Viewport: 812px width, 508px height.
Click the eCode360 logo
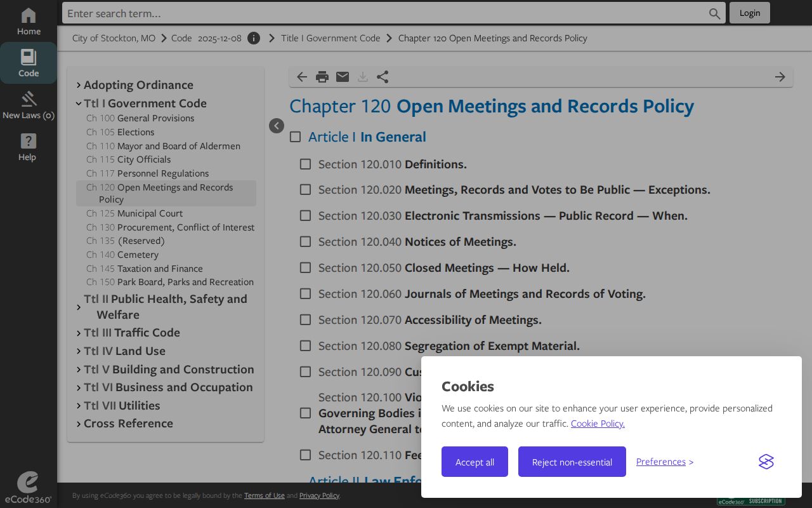[28, 488]
